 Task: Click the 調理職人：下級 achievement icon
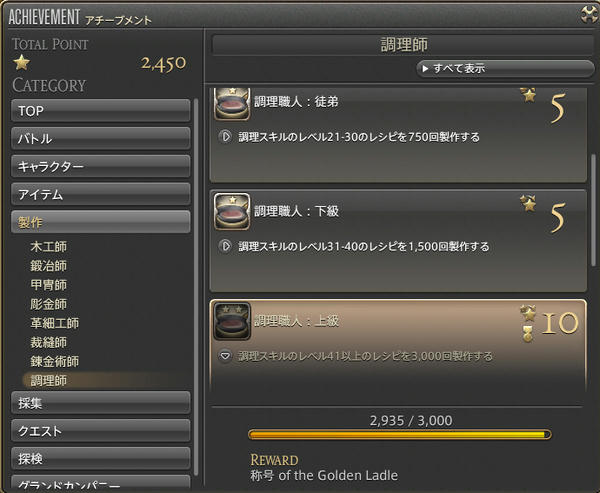(232, 211)
